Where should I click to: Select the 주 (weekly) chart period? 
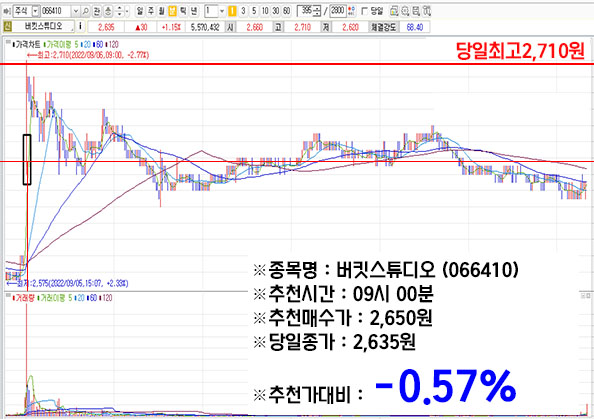(x=151, y=11)
